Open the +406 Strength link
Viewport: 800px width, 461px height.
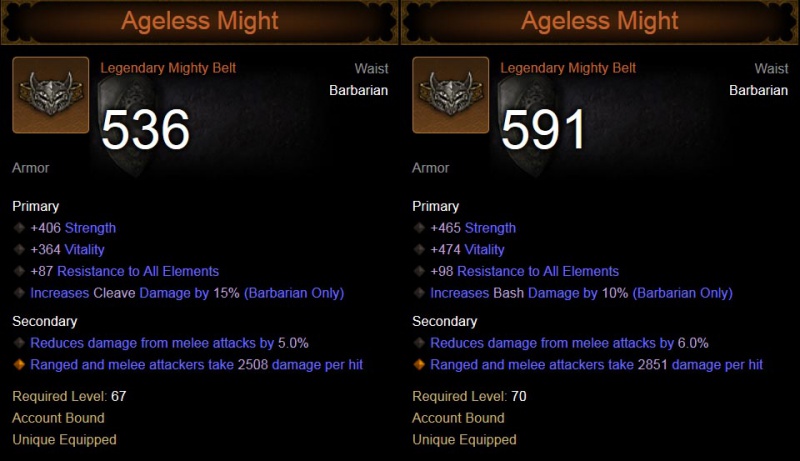[73, 228]
